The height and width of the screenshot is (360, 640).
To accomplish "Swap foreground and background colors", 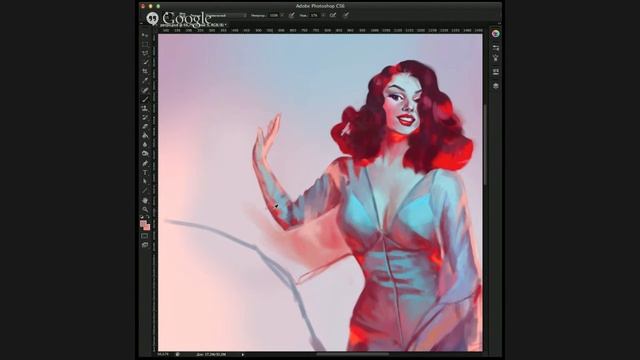I will 148,217.
